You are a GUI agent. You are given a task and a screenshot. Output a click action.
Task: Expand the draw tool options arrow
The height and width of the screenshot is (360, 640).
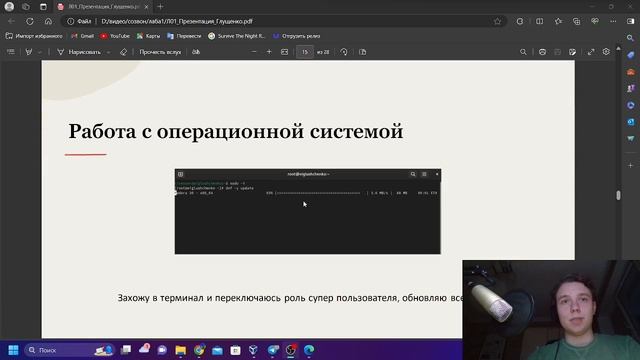tap(109, 52)
